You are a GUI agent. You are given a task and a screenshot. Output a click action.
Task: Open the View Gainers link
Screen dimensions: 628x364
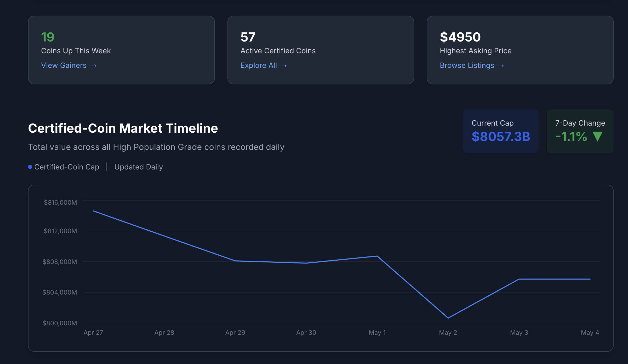(x=64, y=65)
